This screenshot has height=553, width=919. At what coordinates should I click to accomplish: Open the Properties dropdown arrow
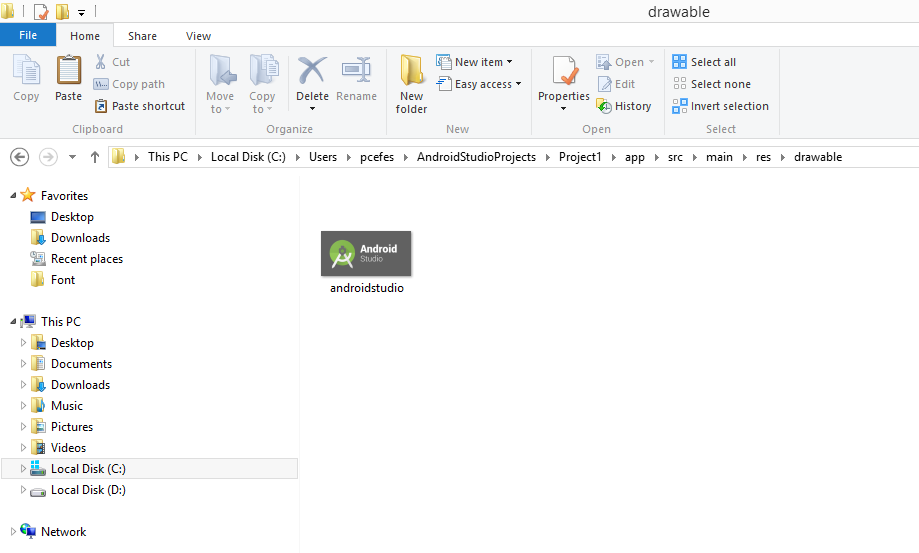(563, 109)
